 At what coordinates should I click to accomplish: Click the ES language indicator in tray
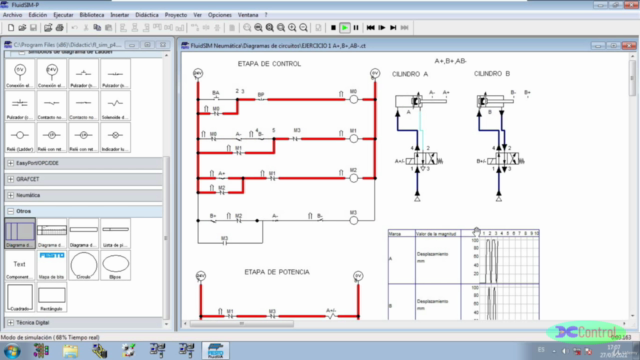pos(541,350)
